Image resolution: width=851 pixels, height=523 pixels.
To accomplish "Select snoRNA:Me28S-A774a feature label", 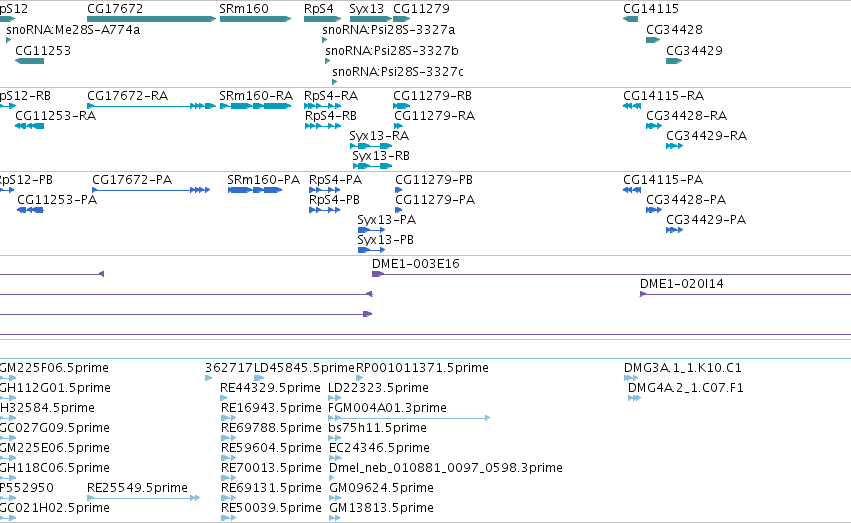I will [x=73, y=29].
